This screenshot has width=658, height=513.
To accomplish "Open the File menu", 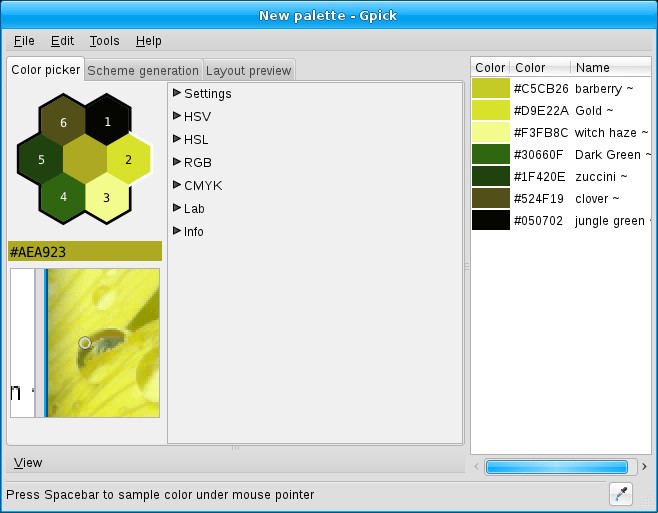I will click(x=24, y=41).
